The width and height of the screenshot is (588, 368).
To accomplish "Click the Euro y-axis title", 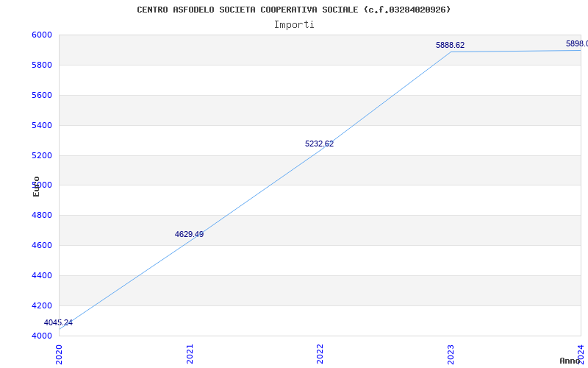I will [x=36, y=186].
